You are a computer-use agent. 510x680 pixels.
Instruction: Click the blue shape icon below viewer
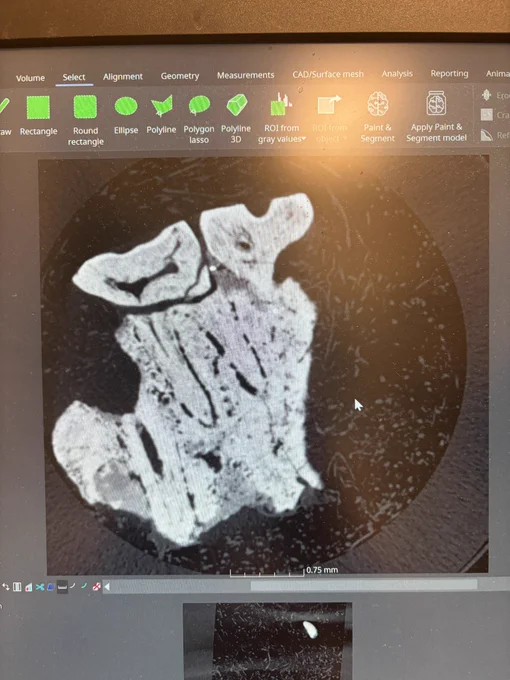coord(50,587)
